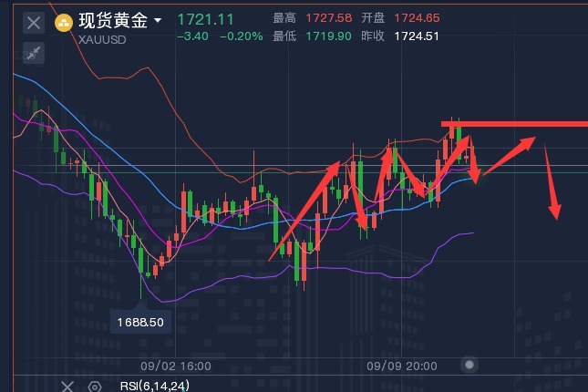
Task: Click the -0.20% percentage change value
Action: pyautogui.click(x=243, y=36)
